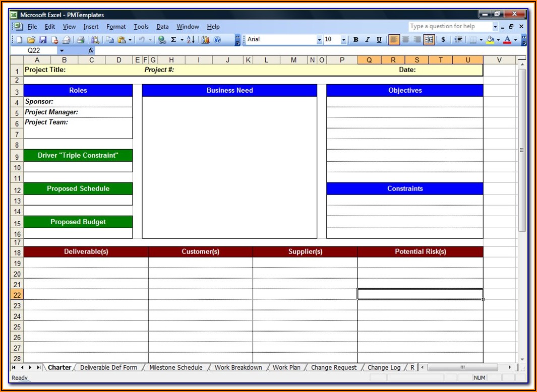Apply Currency Style dollar sign

point(443,40)
